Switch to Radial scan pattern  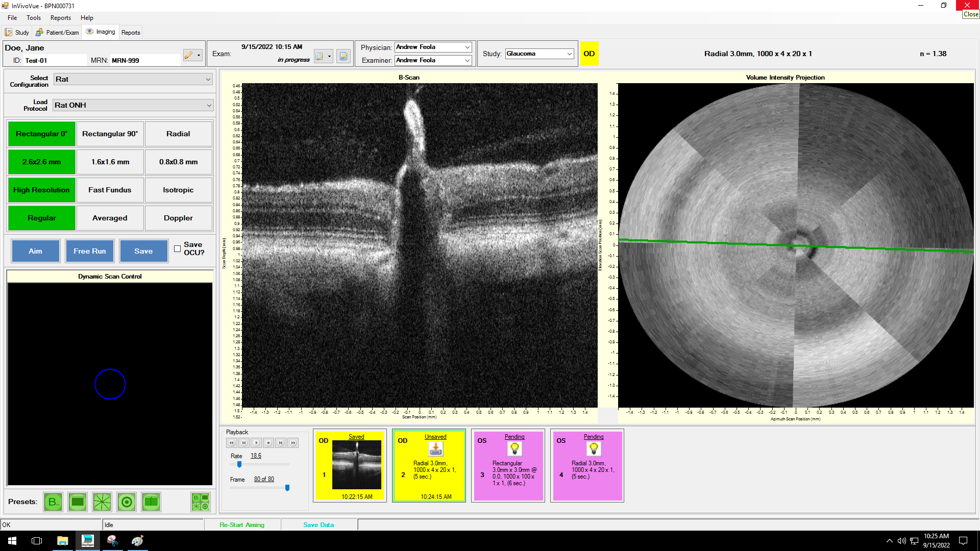point(178,134)
